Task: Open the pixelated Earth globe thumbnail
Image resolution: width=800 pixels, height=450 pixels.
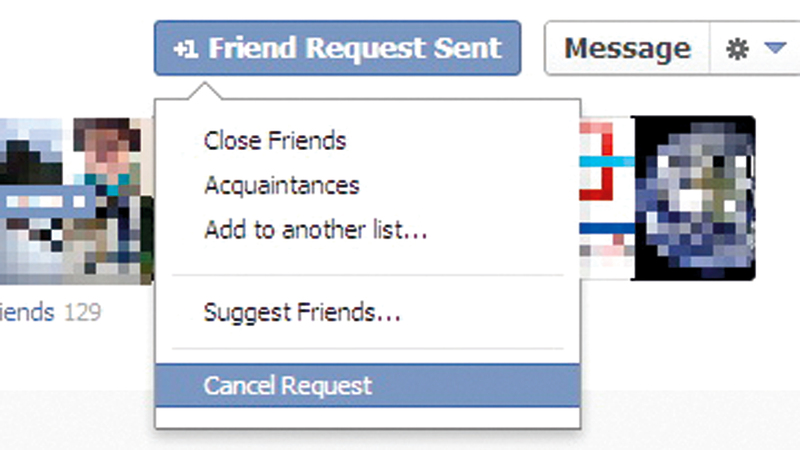Action: click(x=695, y=198)
